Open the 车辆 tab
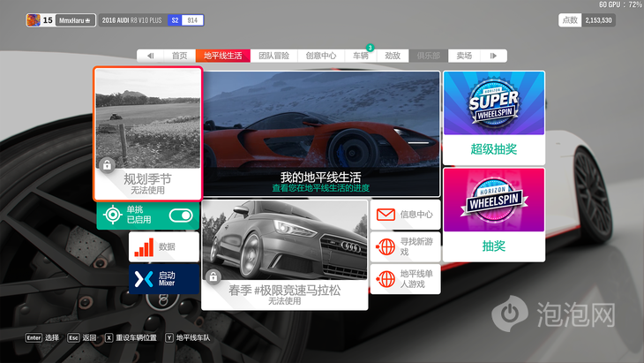 (361, 56)
